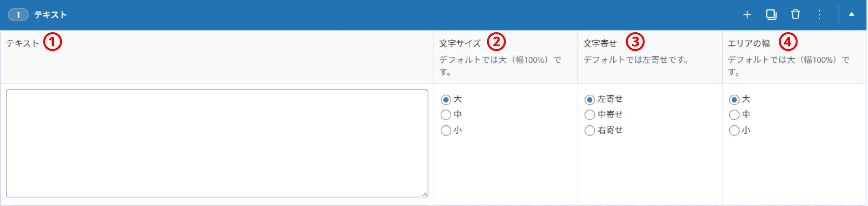Click the textarea resize handle corner
The height and width of the screenshot is (206, 868).
pyautogui.click(x=425, y=194)
